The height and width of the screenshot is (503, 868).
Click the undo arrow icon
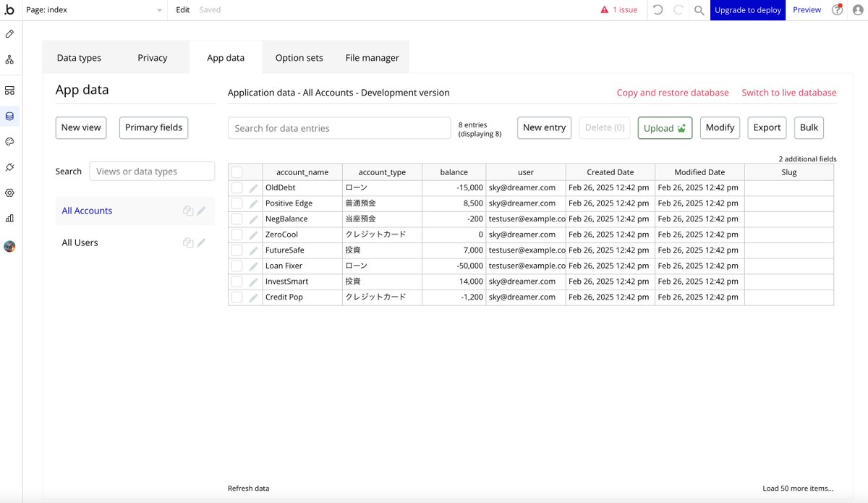click(x=658, y=10)
